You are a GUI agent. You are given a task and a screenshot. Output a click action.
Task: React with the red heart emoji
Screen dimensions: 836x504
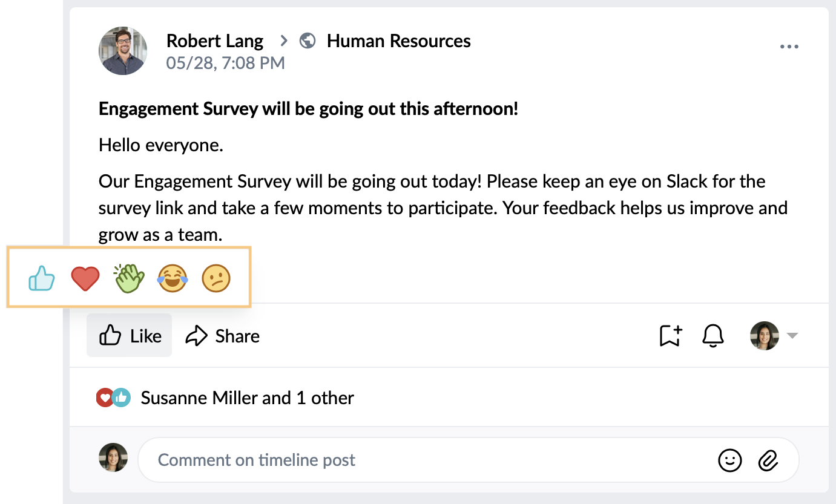85,279
